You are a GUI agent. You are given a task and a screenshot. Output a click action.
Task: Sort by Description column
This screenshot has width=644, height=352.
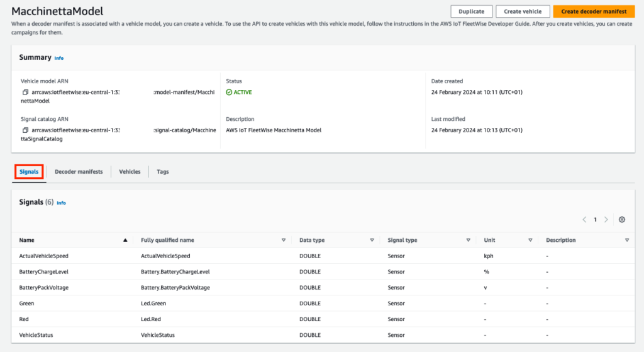point(627,240)
